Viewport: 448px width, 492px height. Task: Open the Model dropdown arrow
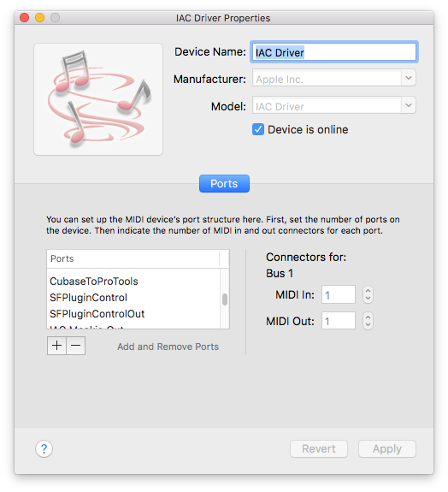tap(409, 105)
